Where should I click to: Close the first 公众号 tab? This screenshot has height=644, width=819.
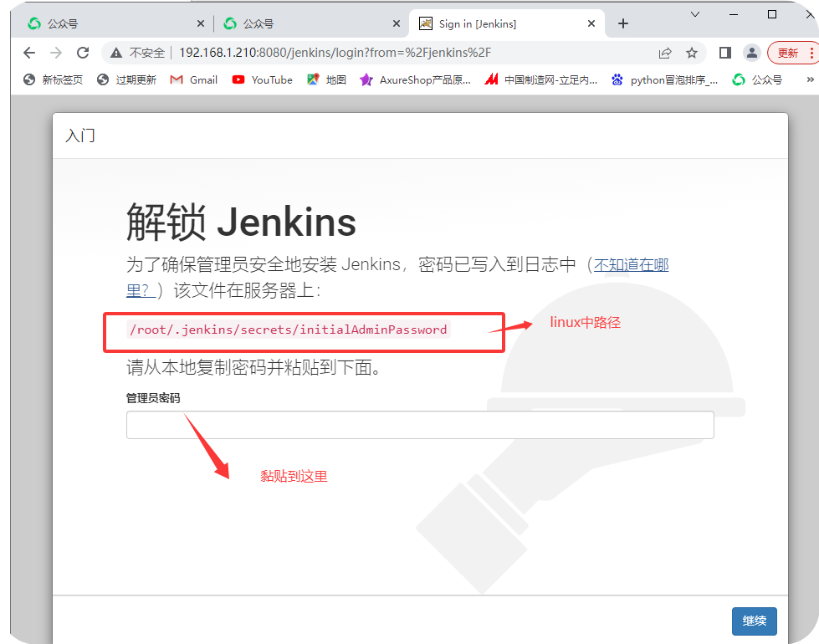tap(201, 23)
